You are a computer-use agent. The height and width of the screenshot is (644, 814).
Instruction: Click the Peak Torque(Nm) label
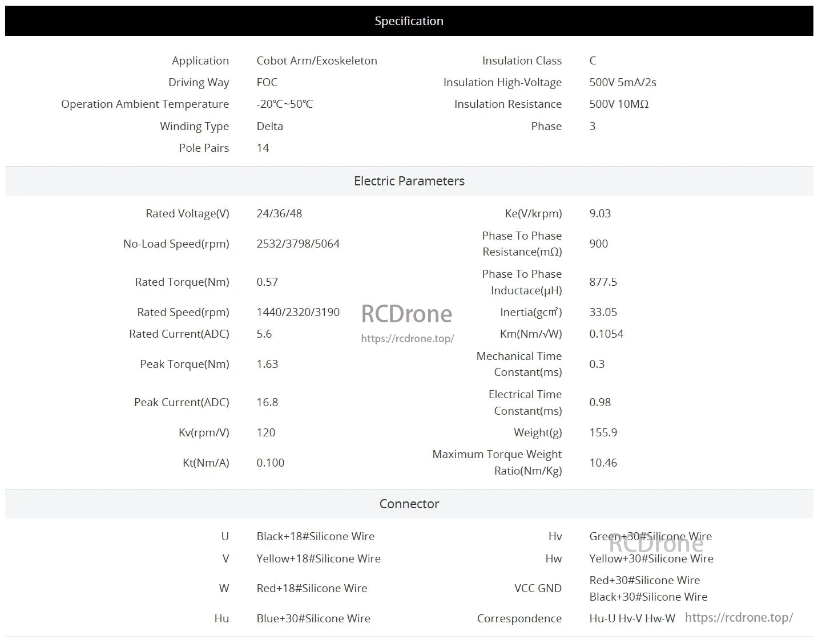pos(184,364)
